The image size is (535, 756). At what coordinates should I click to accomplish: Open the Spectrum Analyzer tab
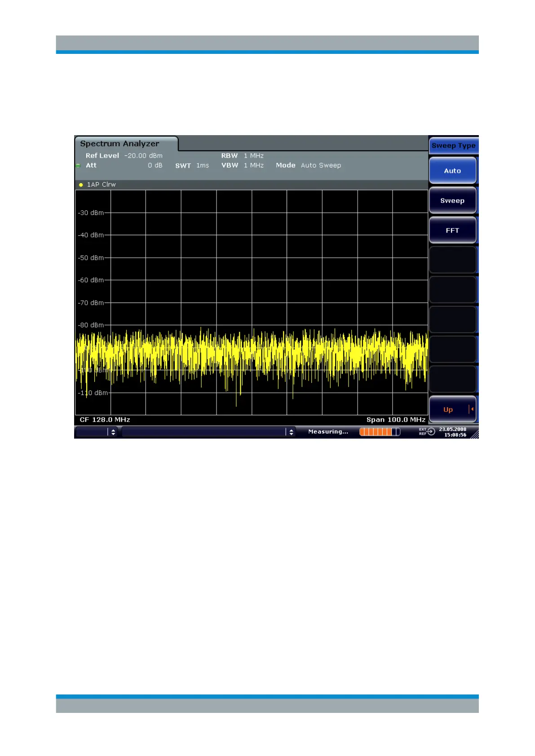(x=126, y=144)
